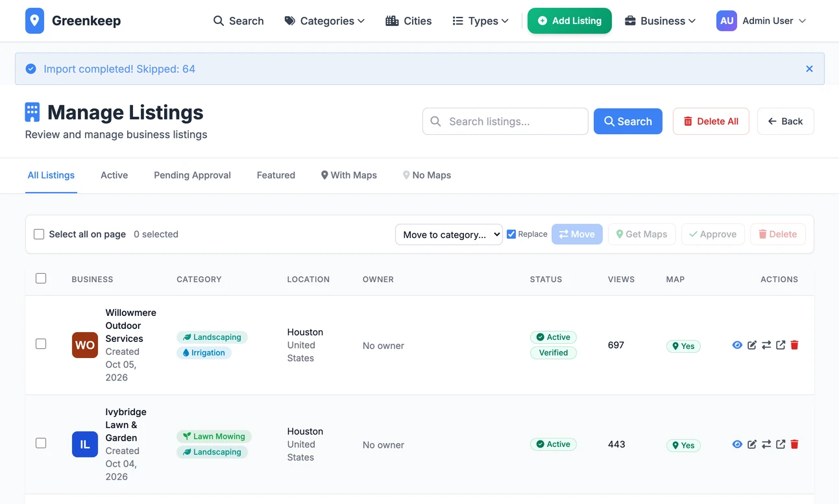Image resolution: width=839 pixels, height=504 pixels.
Task: Tick the table header select-all checkbox
Action: coord(41,278)
